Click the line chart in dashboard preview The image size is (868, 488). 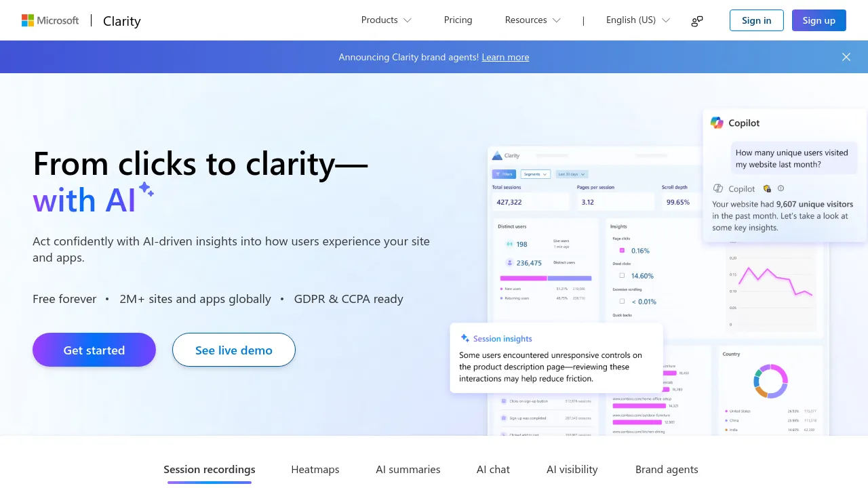click(x=776, y=281)
